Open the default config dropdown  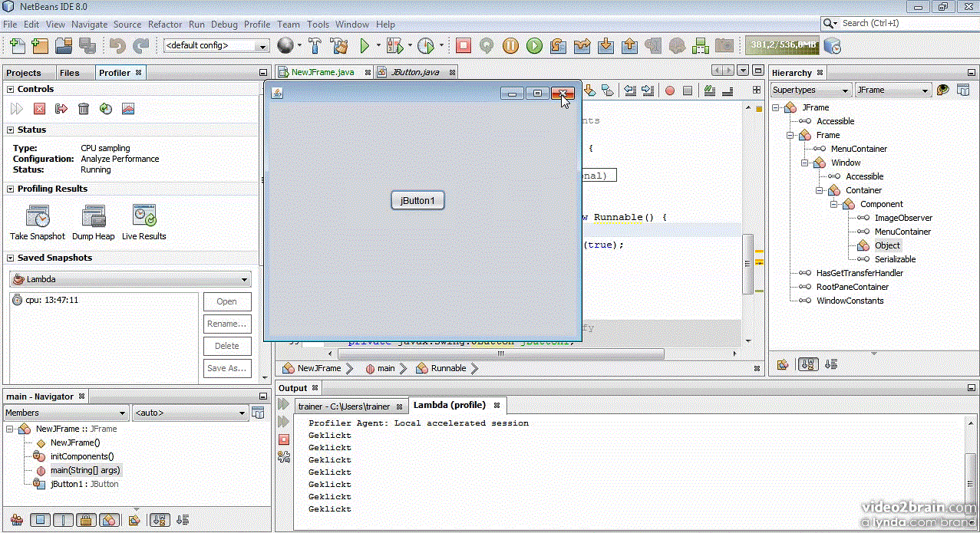point(216,46)
